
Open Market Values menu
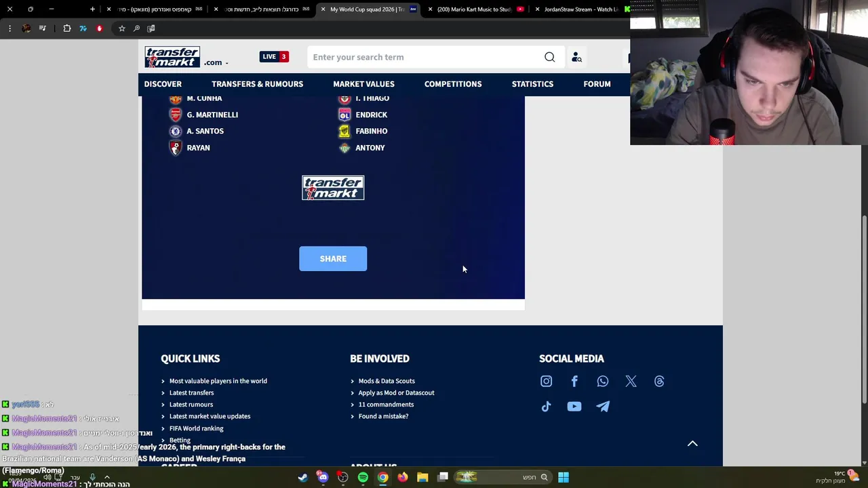point(363,84)
